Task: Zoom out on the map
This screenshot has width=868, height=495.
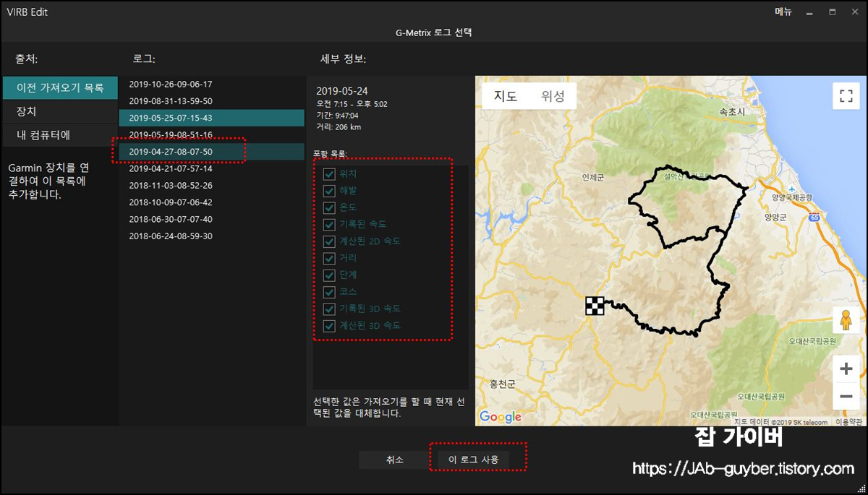Action: coord(846,396)
